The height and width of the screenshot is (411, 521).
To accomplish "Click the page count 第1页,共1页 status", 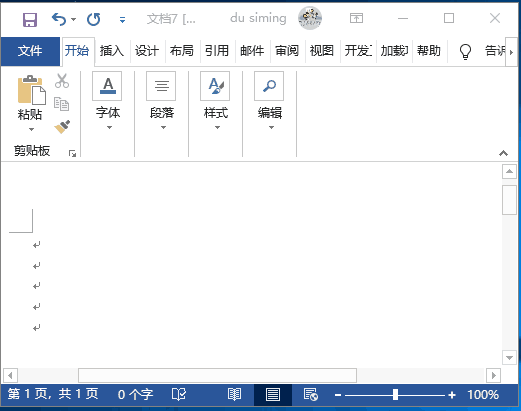I will click(x=53, y=394).
